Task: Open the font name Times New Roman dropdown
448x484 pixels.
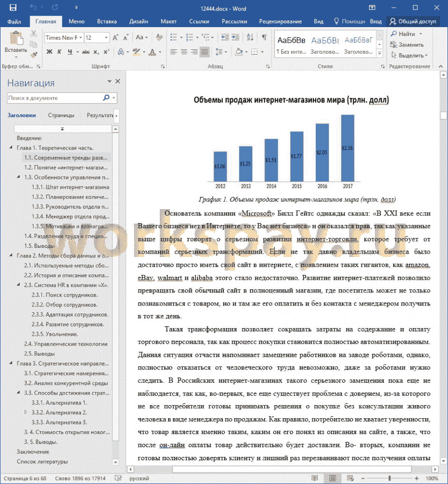Action: [80, 38]
